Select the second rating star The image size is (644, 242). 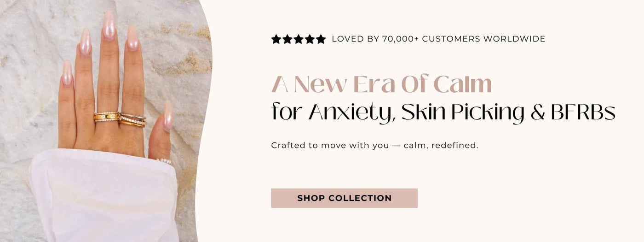point(287,39)
